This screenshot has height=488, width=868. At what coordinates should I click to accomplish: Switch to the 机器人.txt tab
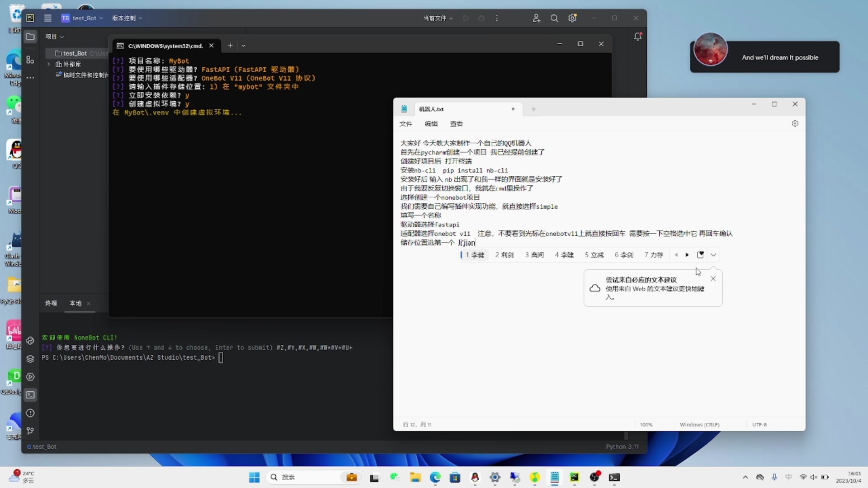(431, 109)
